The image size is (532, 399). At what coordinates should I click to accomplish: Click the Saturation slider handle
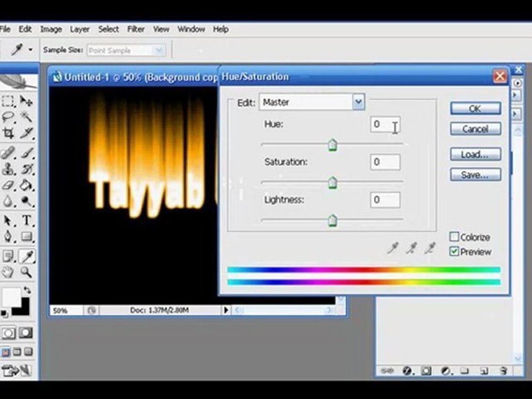[332, 183]
